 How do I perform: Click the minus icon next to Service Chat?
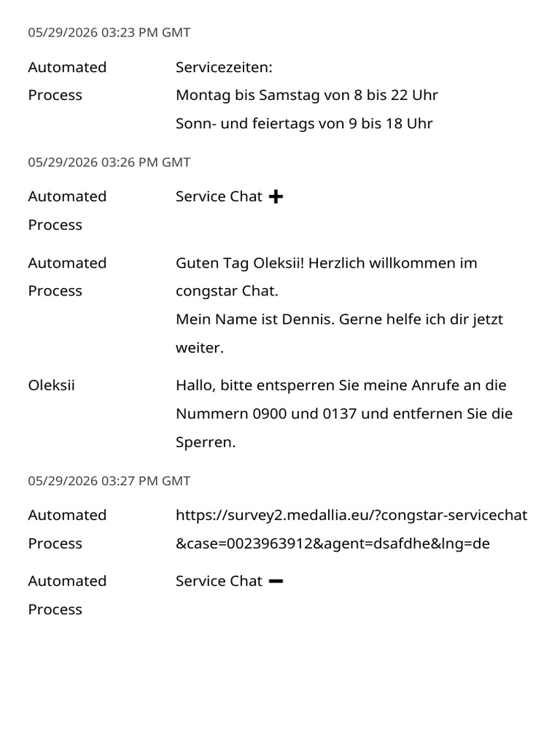pyautogui.click(x=276, y=581)
